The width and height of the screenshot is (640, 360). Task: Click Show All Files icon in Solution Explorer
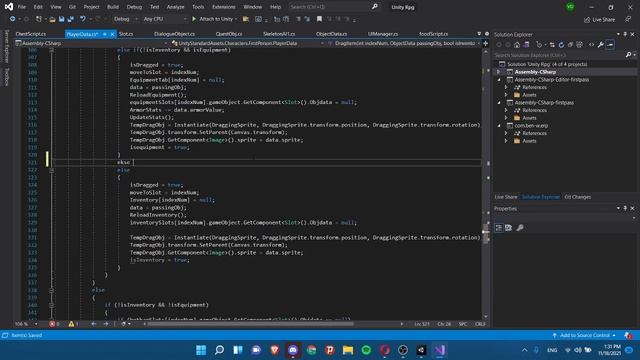(x=580, y=45)
